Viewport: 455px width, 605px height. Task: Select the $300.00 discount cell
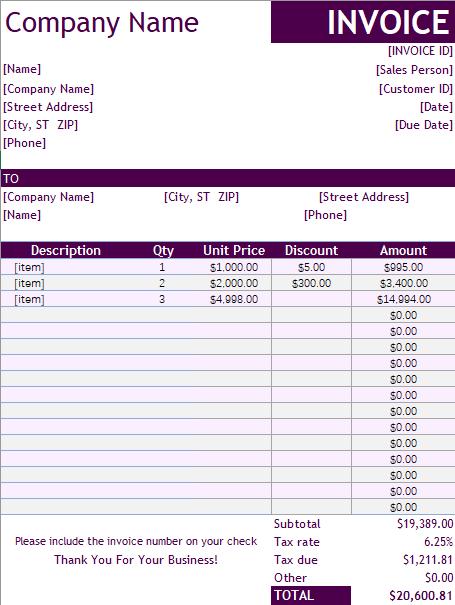pyautogui.click(x=311, y=284)
